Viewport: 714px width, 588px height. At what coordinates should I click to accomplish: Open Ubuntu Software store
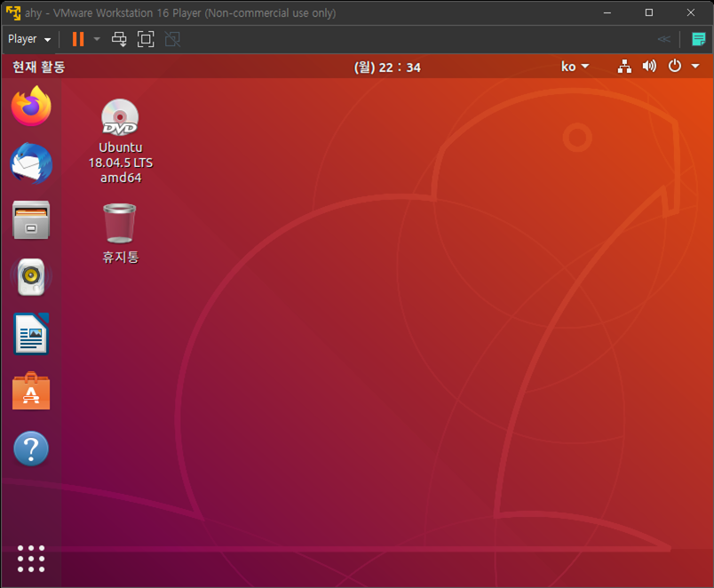pyautogui.click(x=31, y=391)
